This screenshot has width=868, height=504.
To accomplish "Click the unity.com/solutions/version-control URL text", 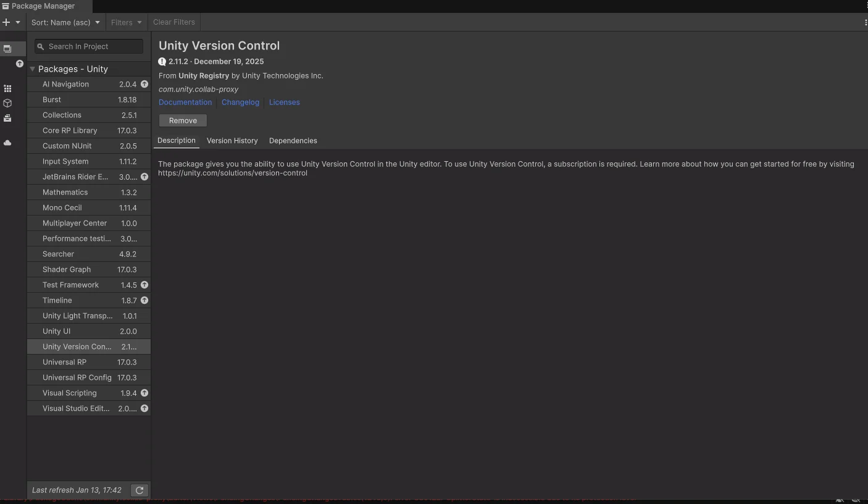I will tap(233, 173).
